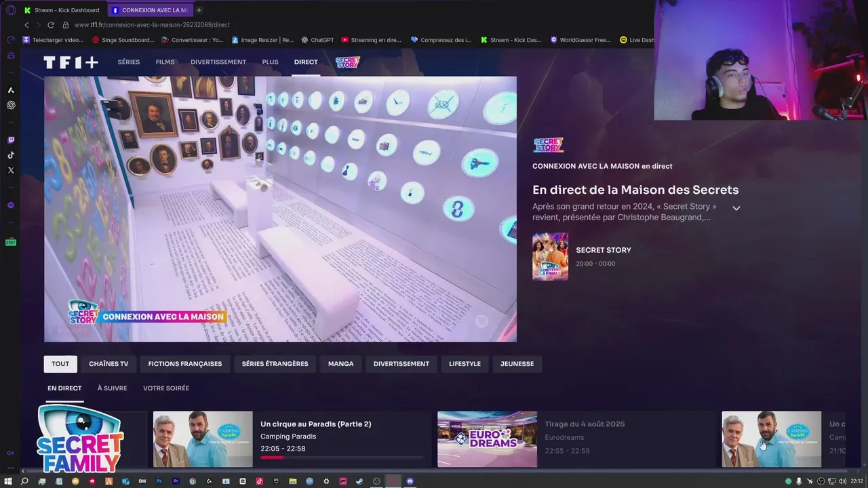Open the Secret Story 20:00 - 00:00 thumbnail
The width and height of the screenshot is (868, 488).
550,256
